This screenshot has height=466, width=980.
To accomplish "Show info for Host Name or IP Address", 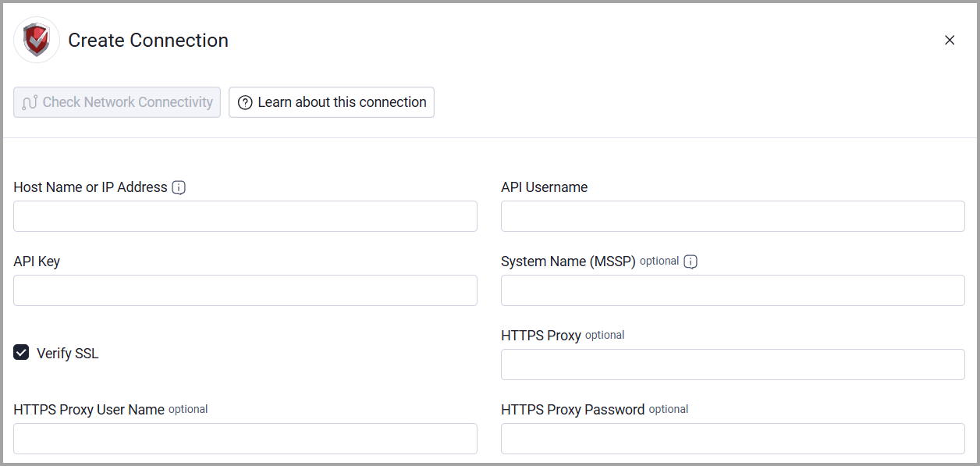I will click(179, 187).
